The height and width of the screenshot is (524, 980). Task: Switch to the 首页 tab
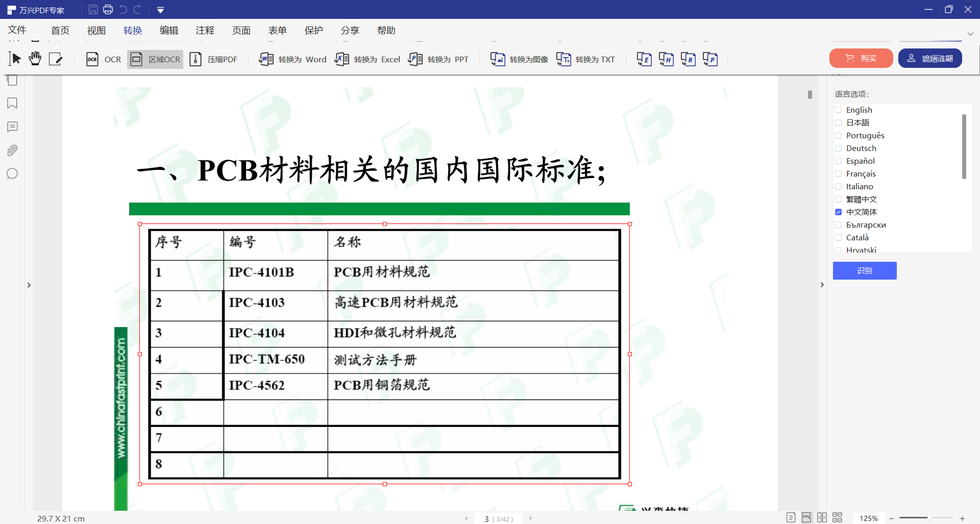(60, 31)
